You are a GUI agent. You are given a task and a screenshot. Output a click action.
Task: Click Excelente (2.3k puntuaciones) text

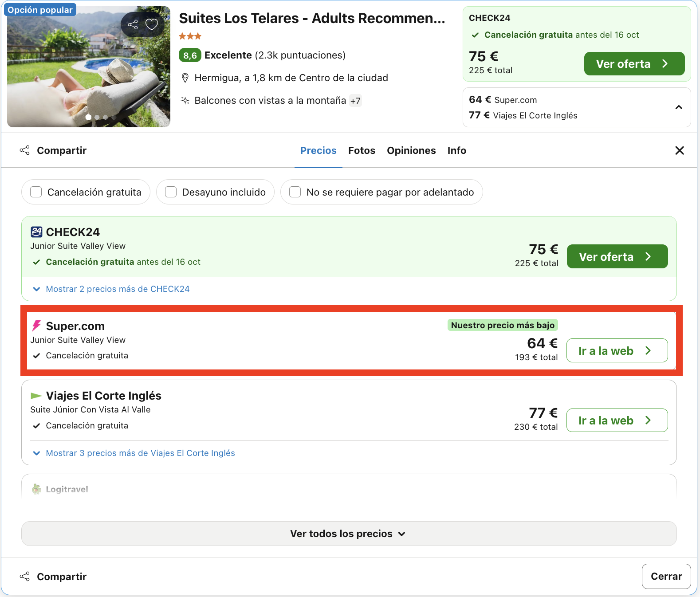275,55
